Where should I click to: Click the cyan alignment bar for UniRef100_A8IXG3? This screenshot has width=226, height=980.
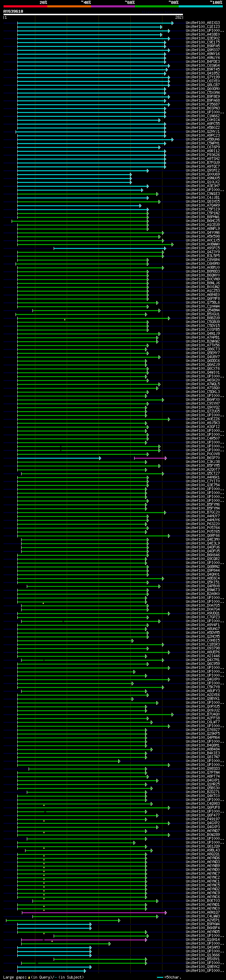(x=95, y=23)
